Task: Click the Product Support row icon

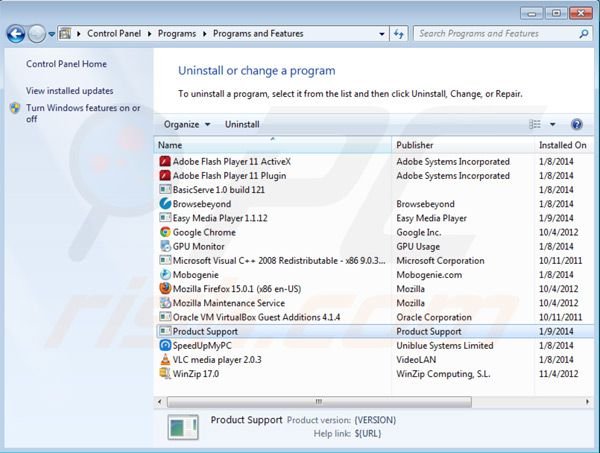Action: [x=165, y=331]
